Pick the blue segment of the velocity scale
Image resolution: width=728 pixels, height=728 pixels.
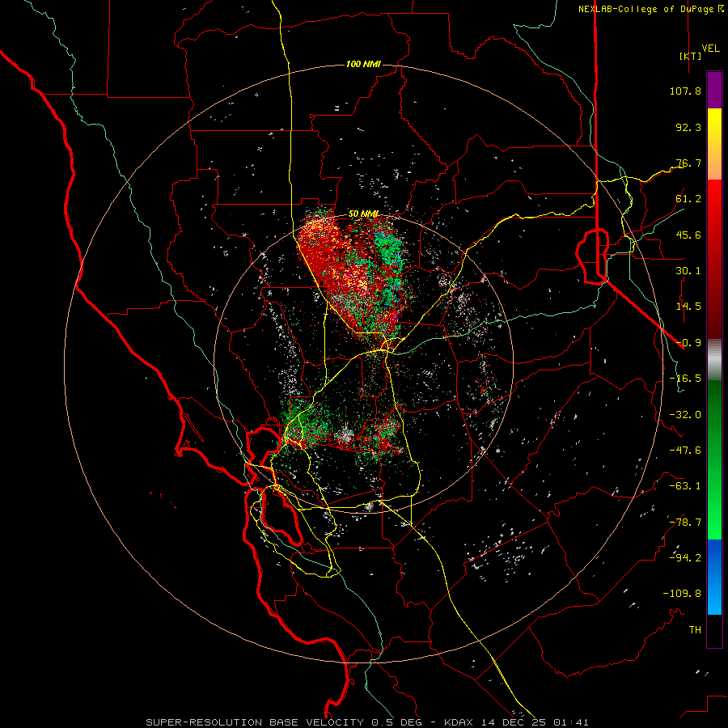pos(714,577)
